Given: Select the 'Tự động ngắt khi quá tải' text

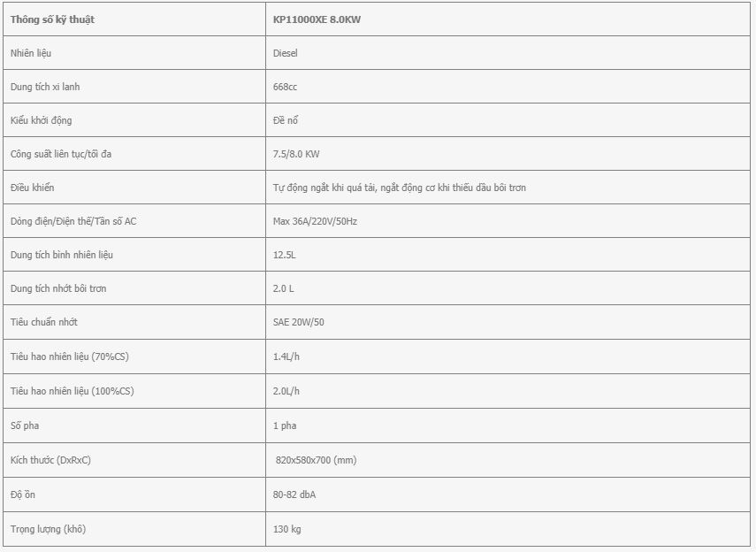Looking at the screenshot, I should (x=324, y=188).
